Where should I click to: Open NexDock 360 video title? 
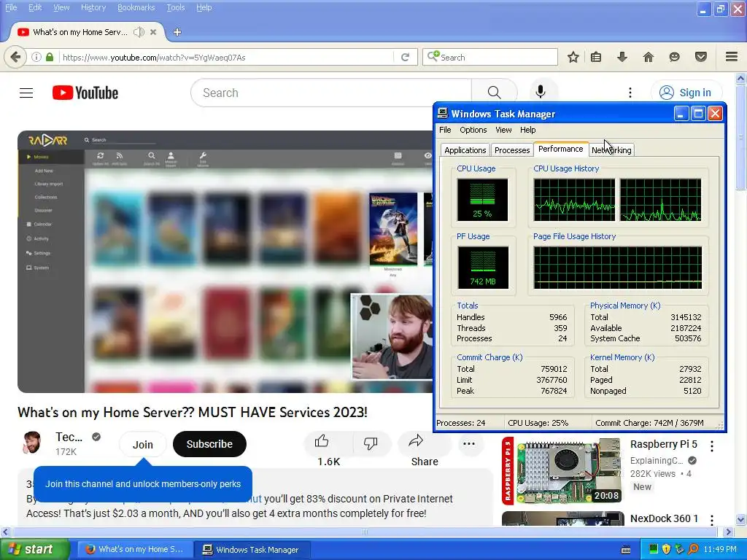pyautogui.click(x=664, y=518)
